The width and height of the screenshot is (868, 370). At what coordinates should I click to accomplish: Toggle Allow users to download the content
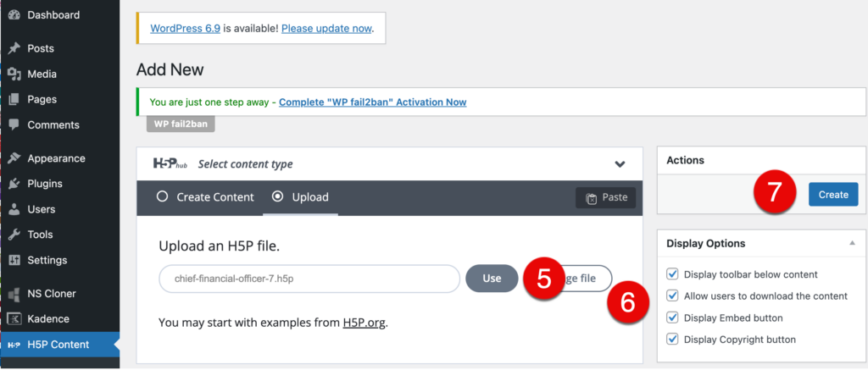pyautogui.click(x=673, y=296)
